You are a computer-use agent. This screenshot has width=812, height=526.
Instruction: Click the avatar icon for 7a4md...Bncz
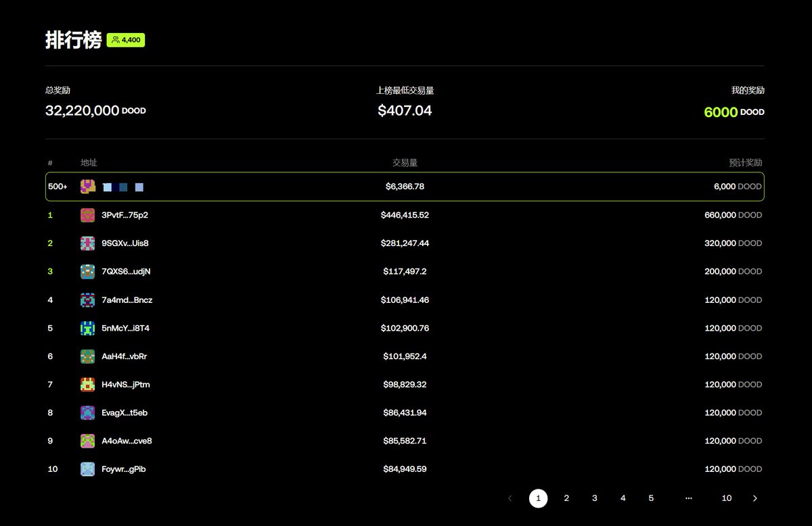(87, 300)
